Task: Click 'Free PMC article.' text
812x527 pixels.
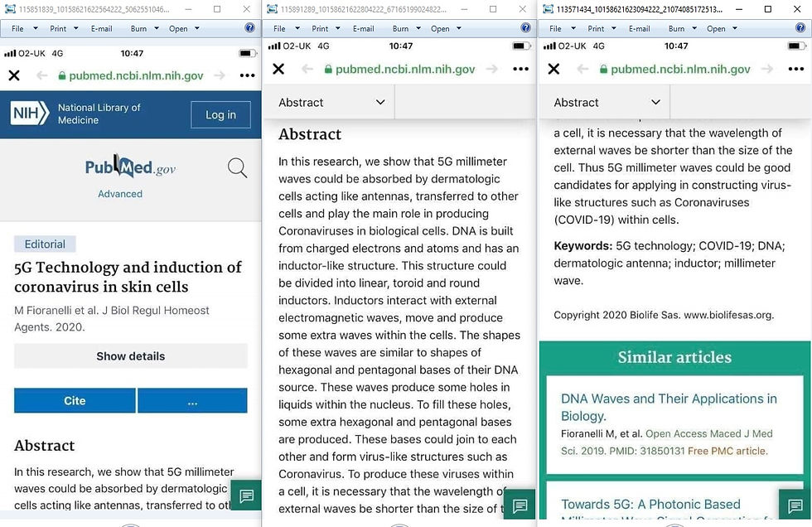Action: tap(727, 451)
